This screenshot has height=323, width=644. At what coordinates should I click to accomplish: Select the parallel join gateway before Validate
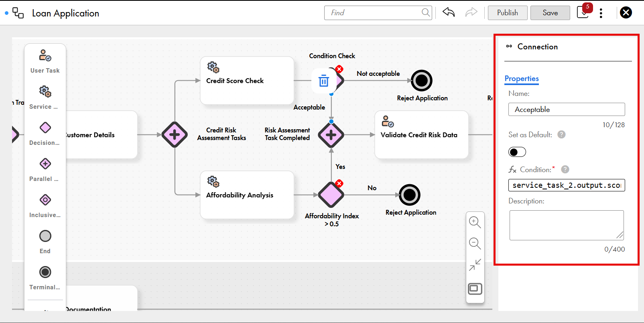331,135
